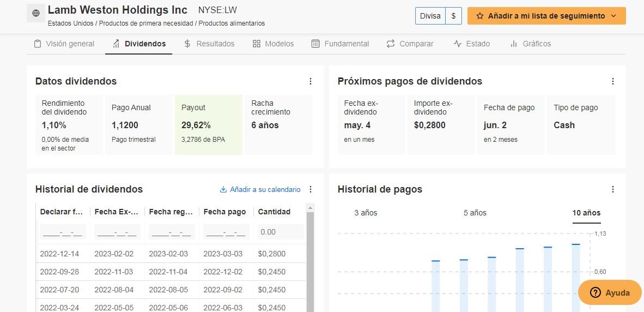Screen dimensions: 644x312
Task: Click the globe icon beside Lamb Weston Holdings
Action: (36, 13)
